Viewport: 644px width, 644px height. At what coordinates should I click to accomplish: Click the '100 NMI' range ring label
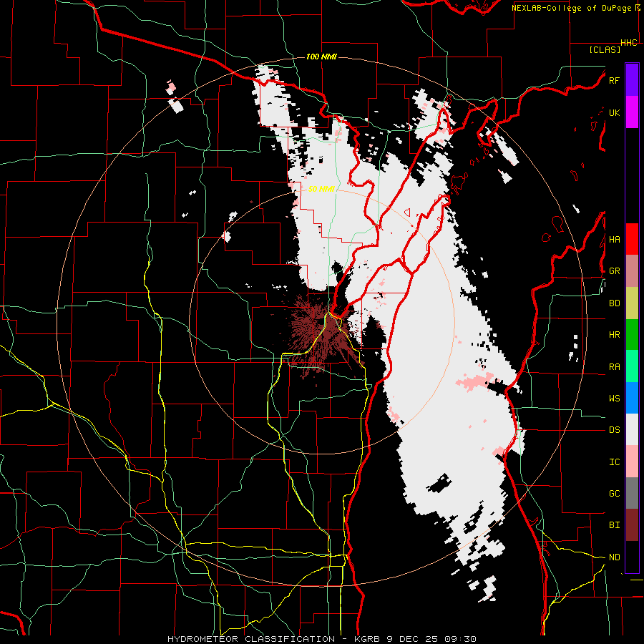click(321, 57)
